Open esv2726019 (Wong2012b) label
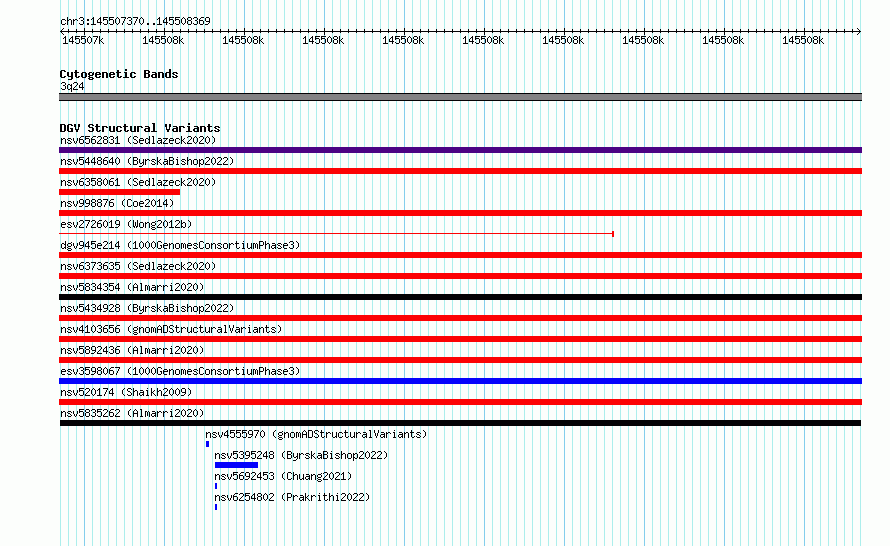Screen dimensions: 890x546 coord(126,224)
